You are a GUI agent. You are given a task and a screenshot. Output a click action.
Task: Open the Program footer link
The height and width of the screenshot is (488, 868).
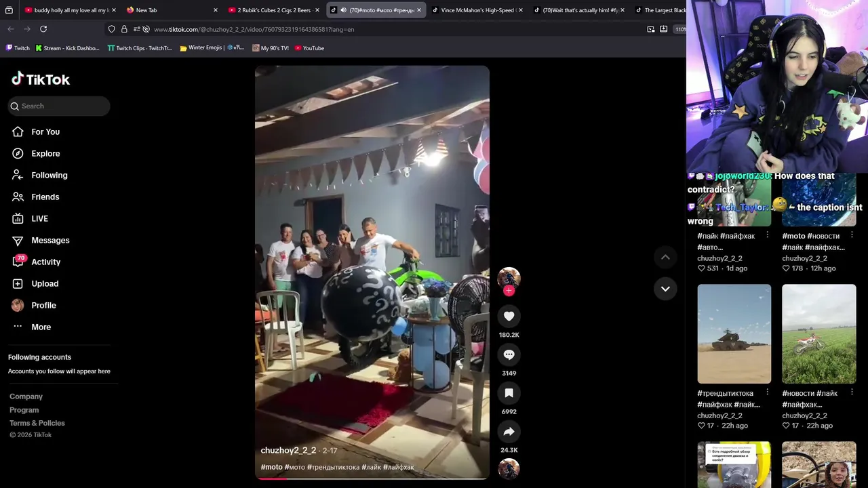pyautogui.click(x=24, y=410)
